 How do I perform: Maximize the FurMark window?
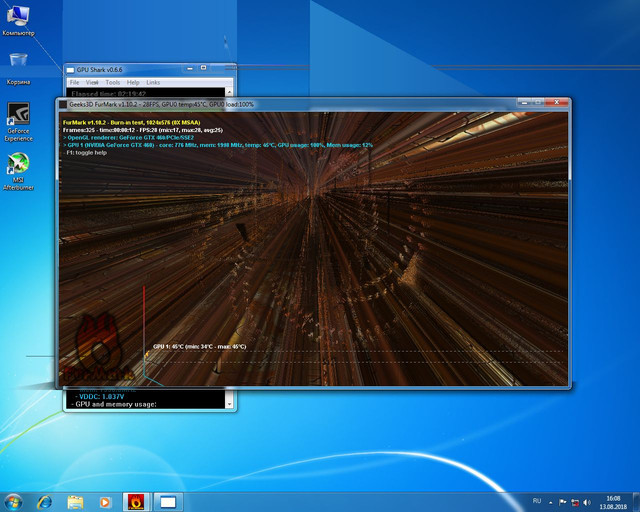tap(538, 102)
